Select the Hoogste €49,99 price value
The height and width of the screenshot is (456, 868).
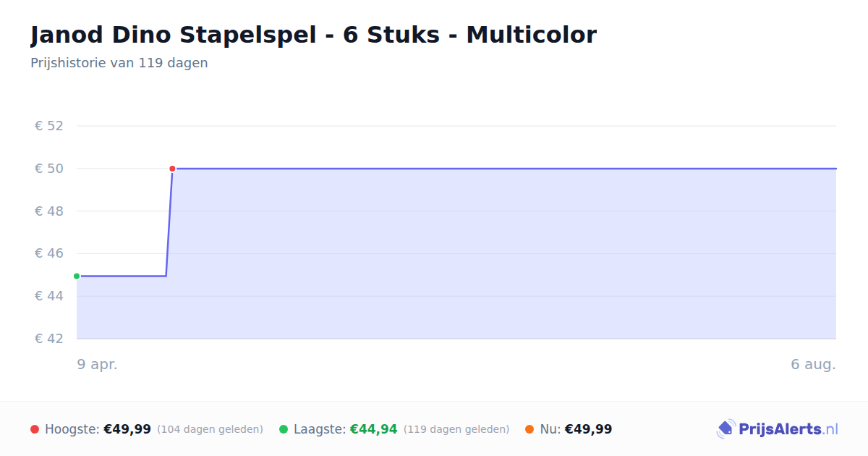point(127,429)
